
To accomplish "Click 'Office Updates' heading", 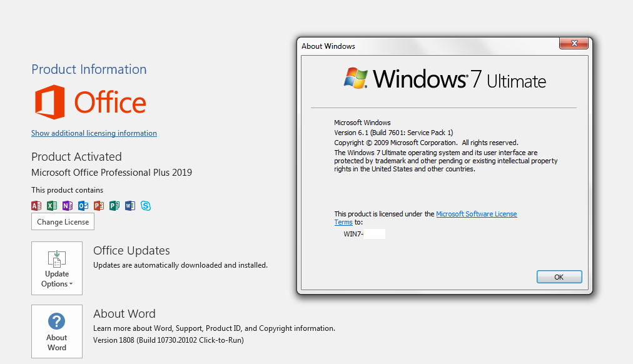I will click(x=131, y=251).
